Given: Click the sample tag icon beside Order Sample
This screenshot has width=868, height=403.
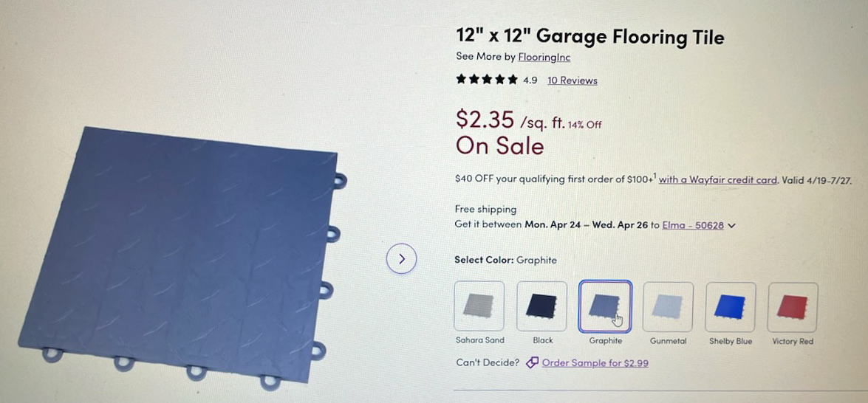Looking at the screenshot, I should coord(531,363).
